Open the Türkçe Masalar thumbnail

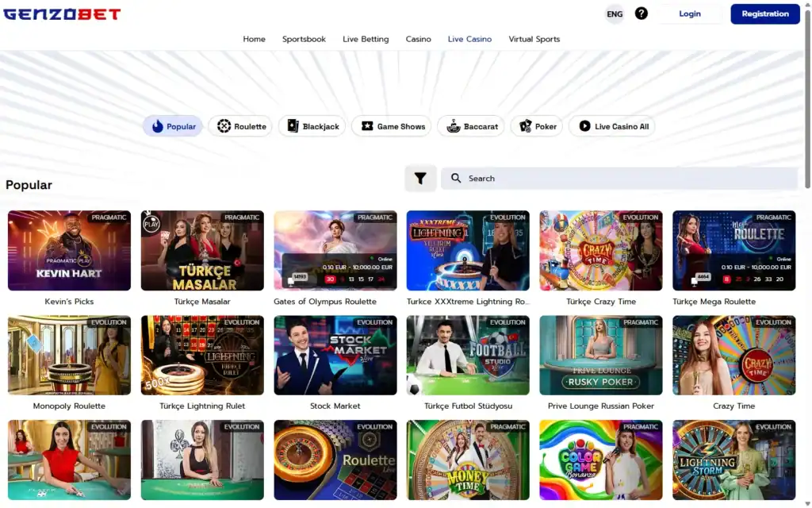tap(202, 250)
